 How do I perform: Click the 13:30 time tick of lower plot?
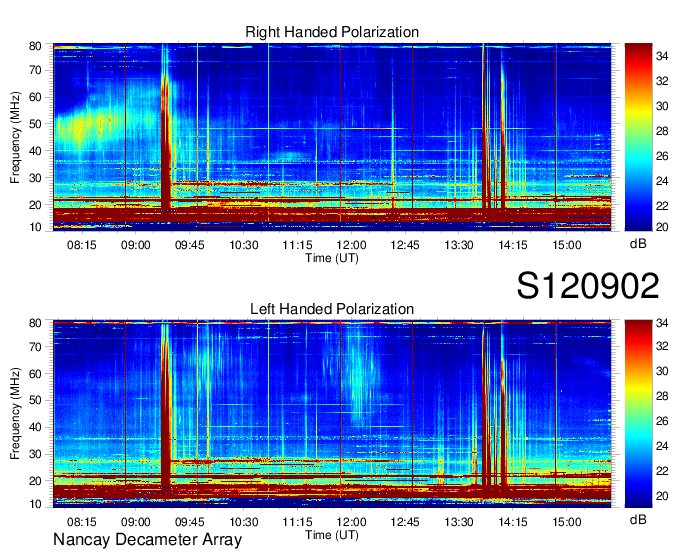click(459, 522)
